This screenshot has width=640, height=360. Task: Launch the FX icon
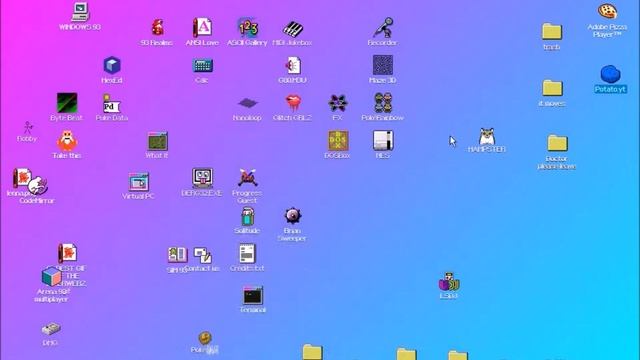(338, 103)
